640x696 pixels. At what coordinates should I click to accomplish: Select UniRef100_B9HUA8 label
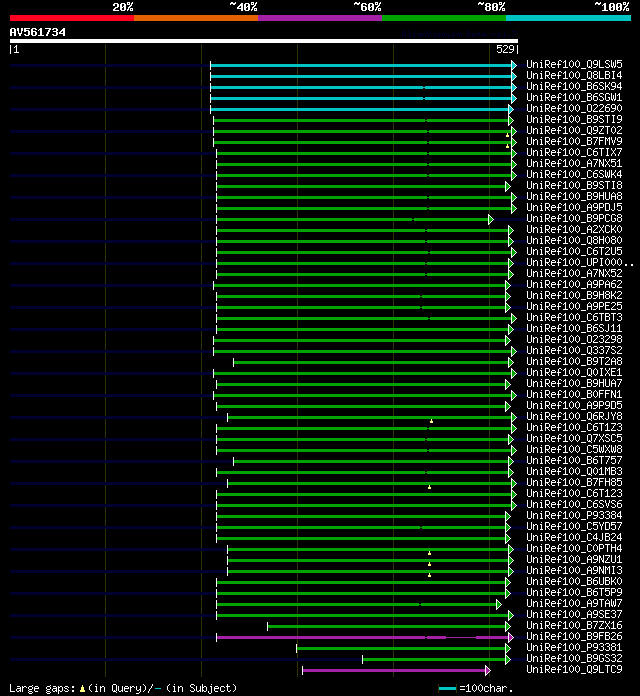pyautogui.click(x=574, y=196)
